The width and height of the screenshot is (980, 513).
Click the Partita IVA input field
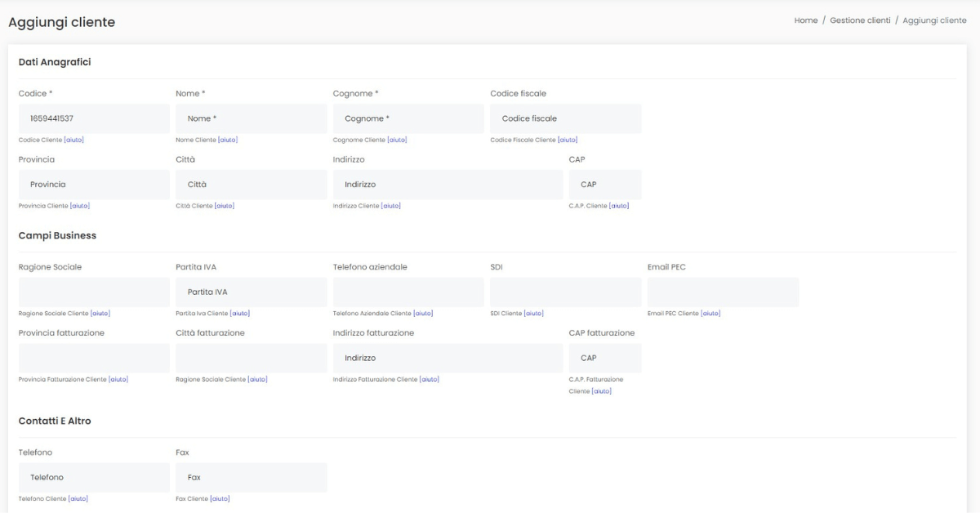pos(252,292)
